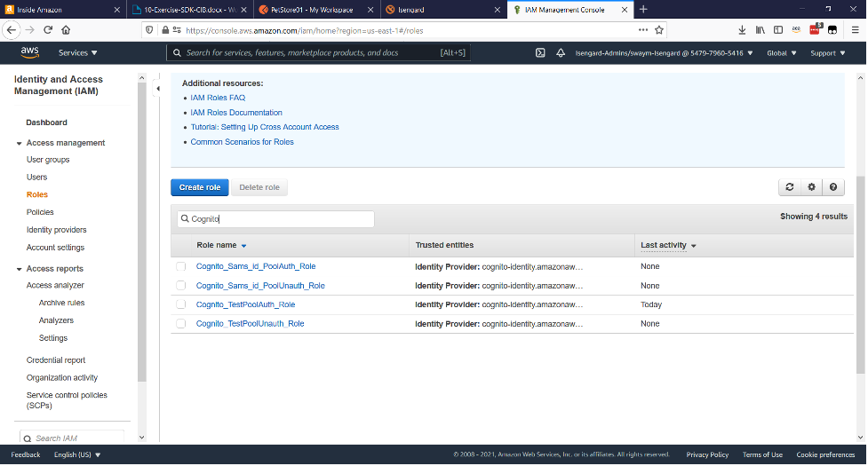Image resolution: width=868 pixels, height=466 pixels.
Task: Open the Global region dropdown
Action: [x=781, y=53]
